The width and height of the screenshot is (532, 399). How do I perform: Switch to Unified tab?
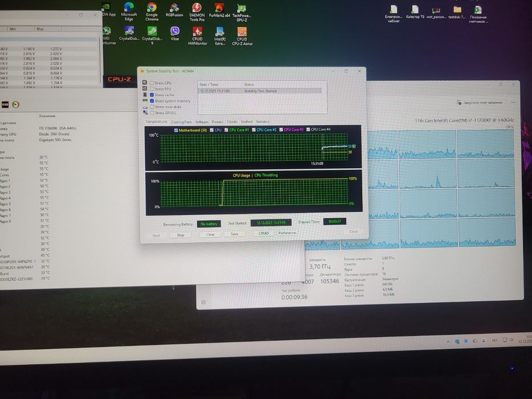[x=247, y=121]
